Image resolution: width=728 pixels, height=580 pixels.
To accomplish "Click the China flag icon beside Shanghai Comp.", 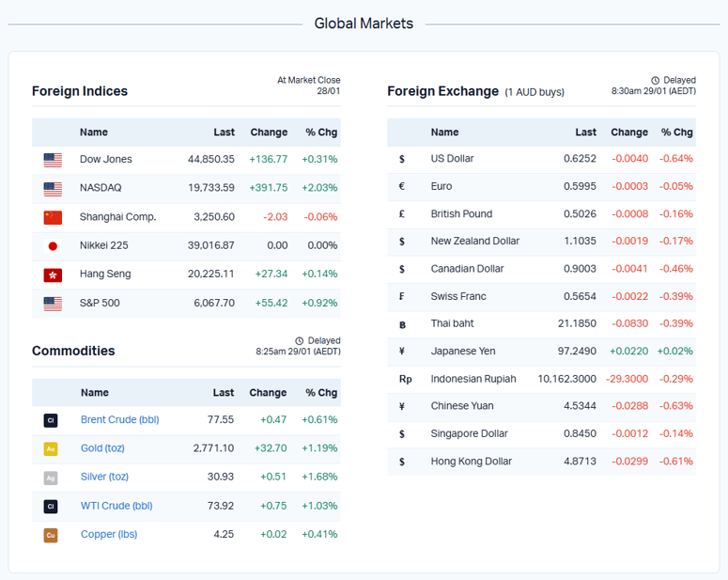I will click(x=53, y=217).
